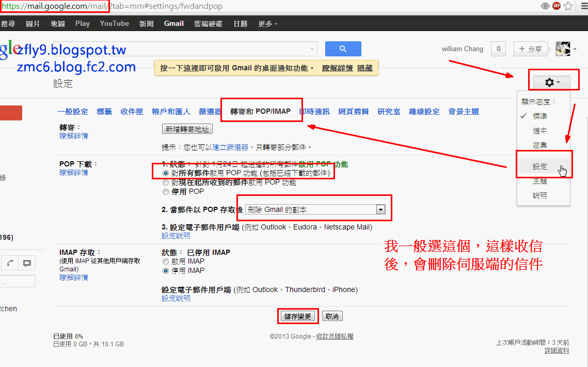Click the blue search magnifier button

[343, 49]
